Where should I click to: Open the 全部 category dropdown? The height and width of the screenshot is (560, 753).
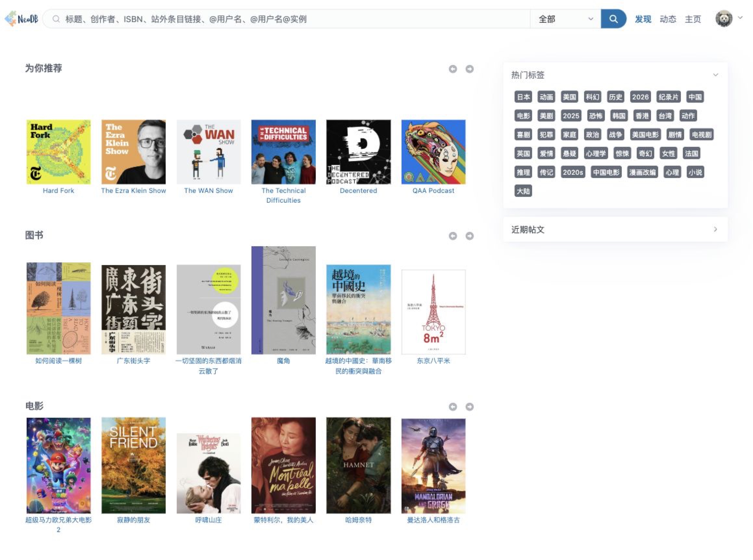[565, 19]
